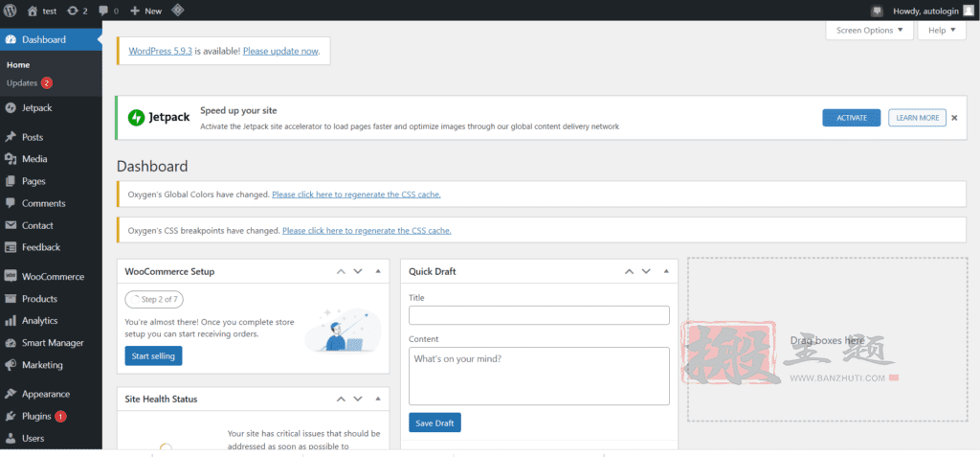Image resolution: width=980 pixels, height=457 pixels.
Task: Click the Smart Manager sidebar icon
Action: [x=11, y=343]
